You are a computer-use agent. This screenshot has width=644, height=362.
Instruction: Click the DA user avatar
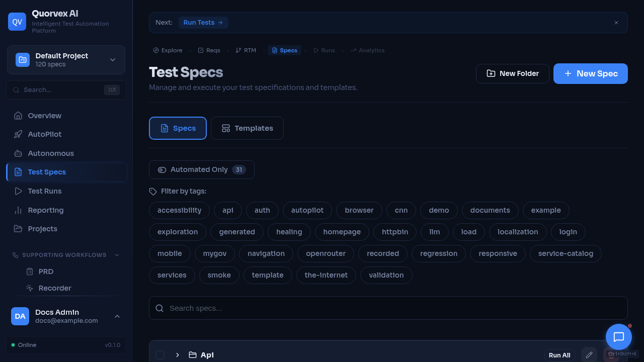coord(20,316)
